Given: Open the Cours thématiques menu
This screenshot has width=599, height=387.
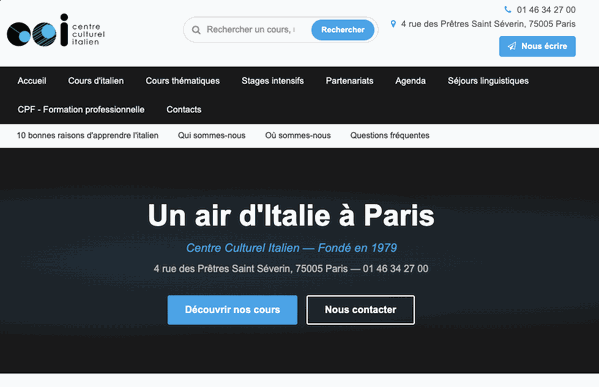Looking at the screenshot, I should [183, 81].
